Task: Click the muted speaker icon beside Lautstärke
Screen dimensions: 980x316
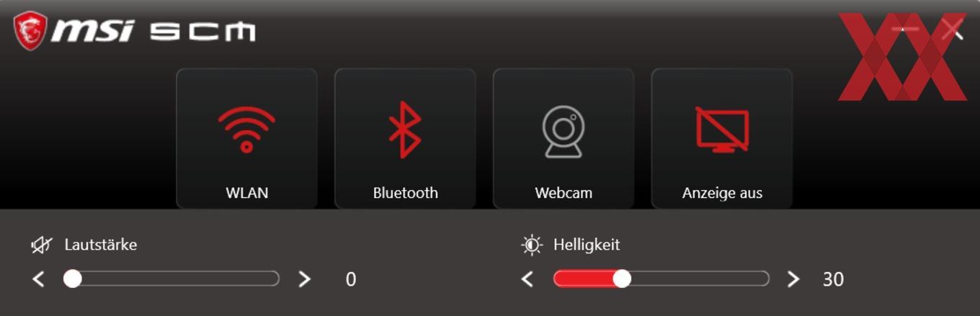Action: pos(42,245)
